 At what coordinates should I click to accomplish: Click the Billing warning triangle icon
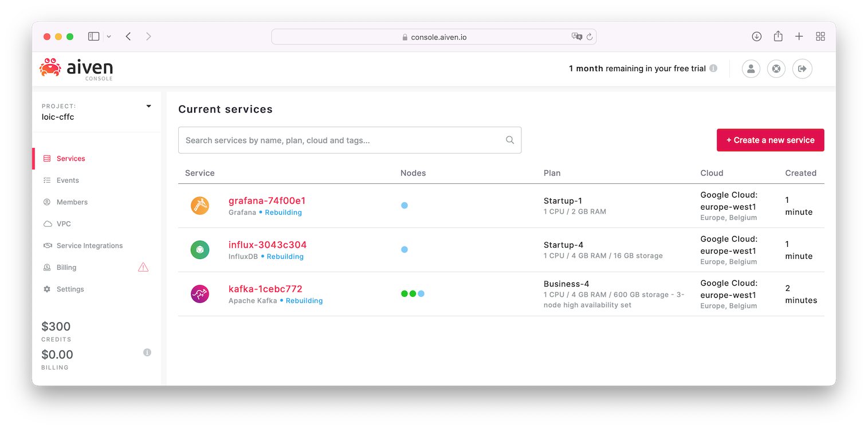coord(143,267)
